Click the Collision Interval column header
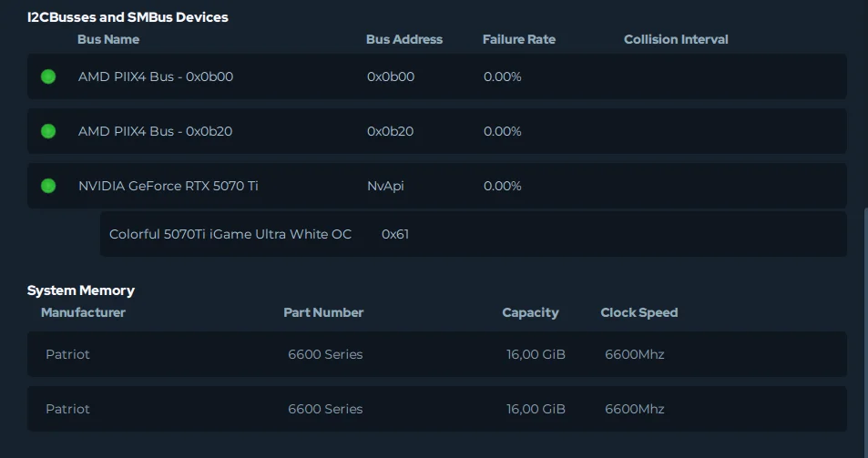Image resolution: width=868 pixels, height=458 pixels. [x=676, y=39]
